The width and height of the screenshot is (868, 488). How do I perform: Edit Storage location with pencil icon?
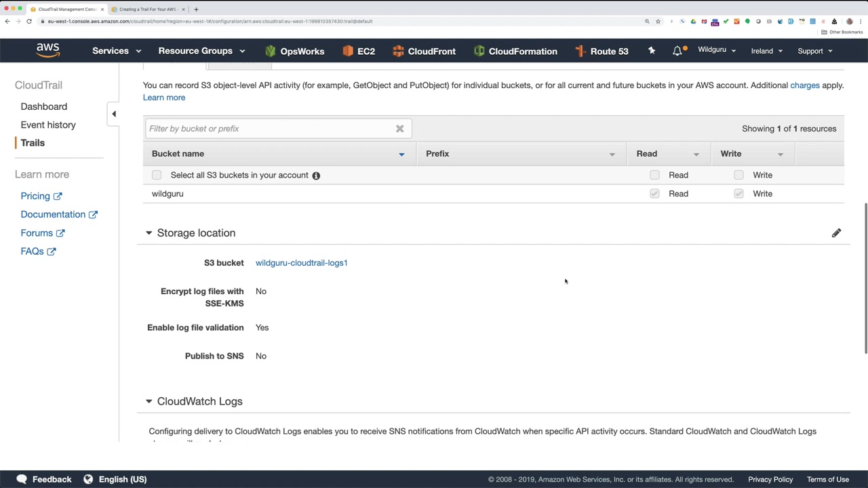click(836, 233)
